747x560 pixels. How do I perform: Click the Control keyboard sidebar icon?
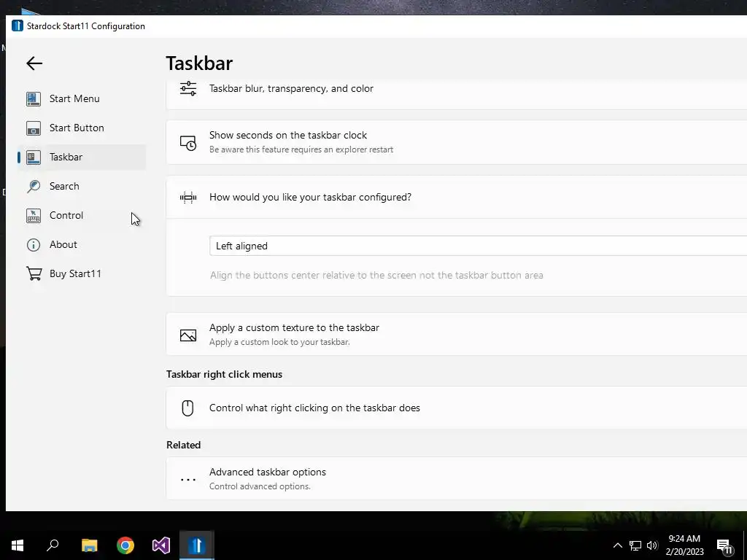pos(34,216)
